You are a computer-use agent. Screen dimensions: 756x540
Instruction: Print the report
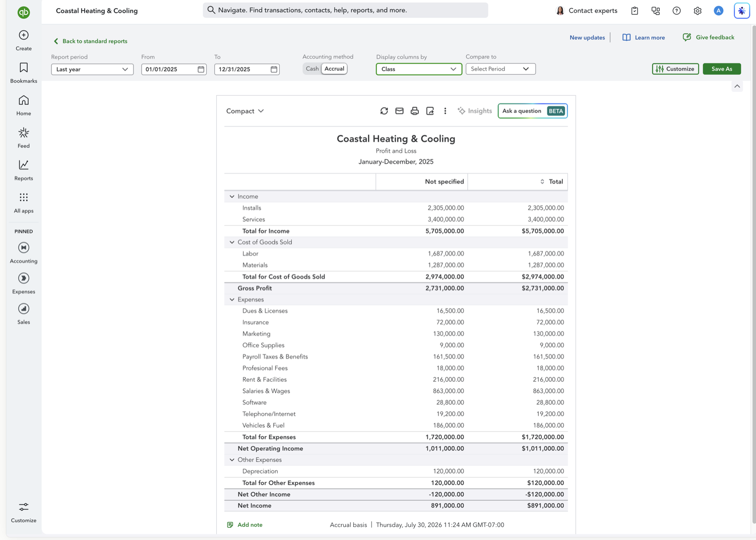pos(415,111)
